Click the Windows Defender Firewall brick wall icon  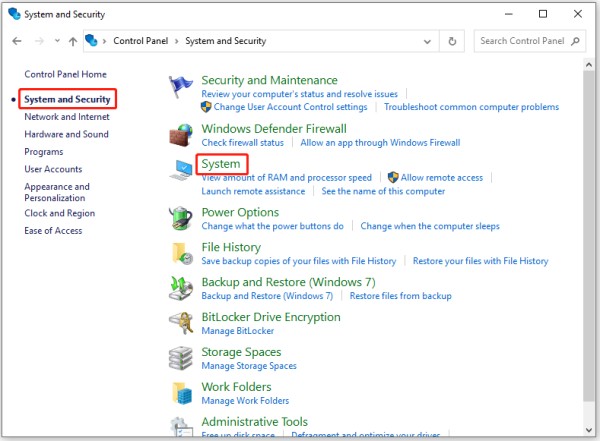(181, 135)
